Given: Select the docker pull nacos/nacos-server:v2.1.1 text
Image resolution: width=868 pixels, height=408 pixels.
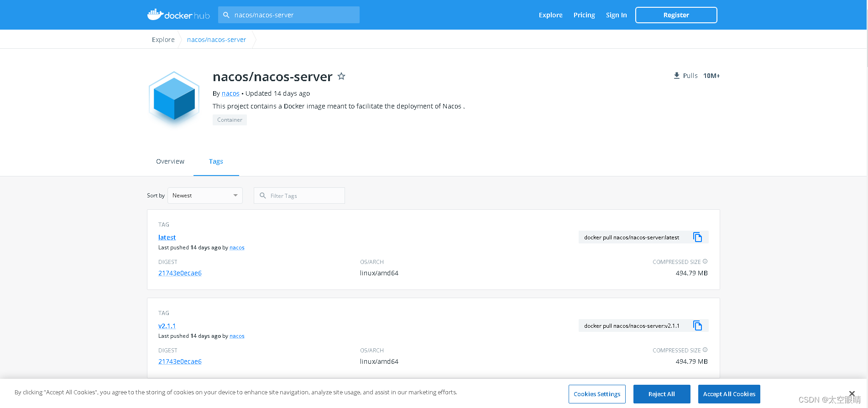Looking at the screenshot, I should click(x=632, y=326).
